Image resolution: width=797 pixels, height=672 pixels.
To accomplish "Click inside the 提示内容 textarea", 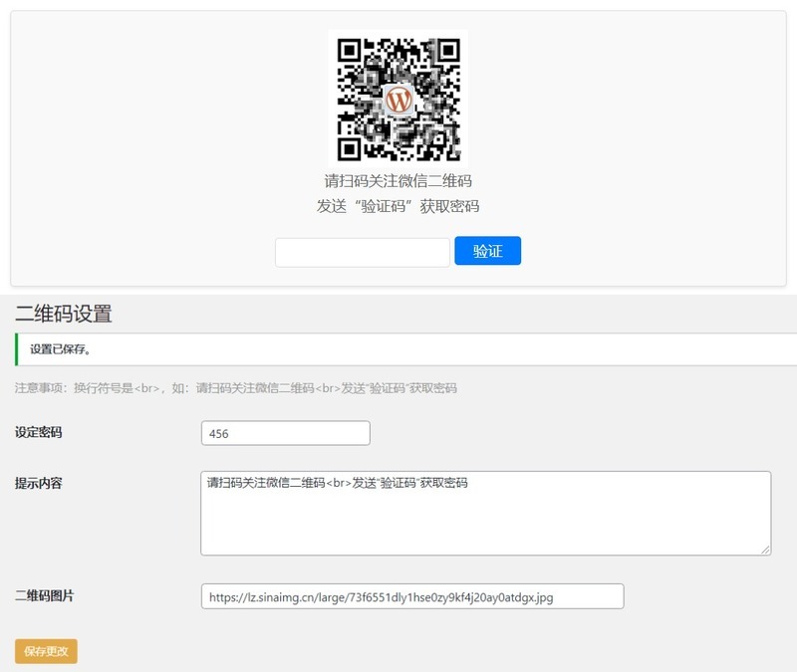I will [485, 513].
